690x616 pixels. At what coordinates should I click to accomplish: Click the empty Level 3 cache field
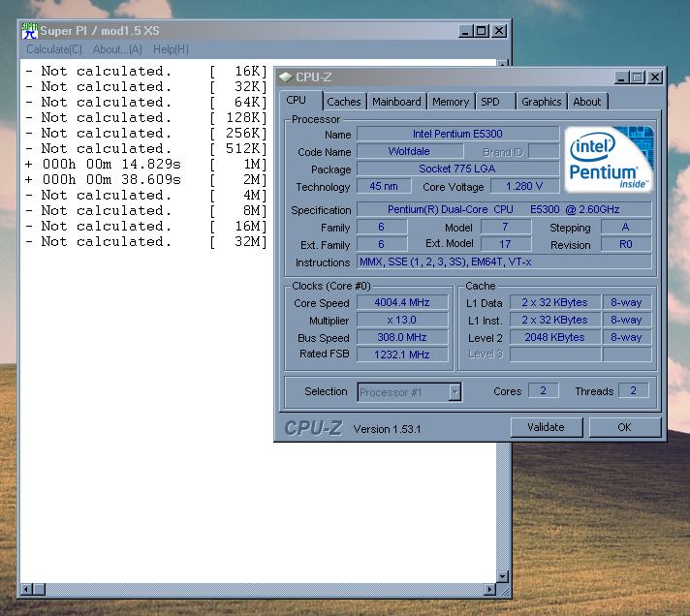click(x=555, y=354)
